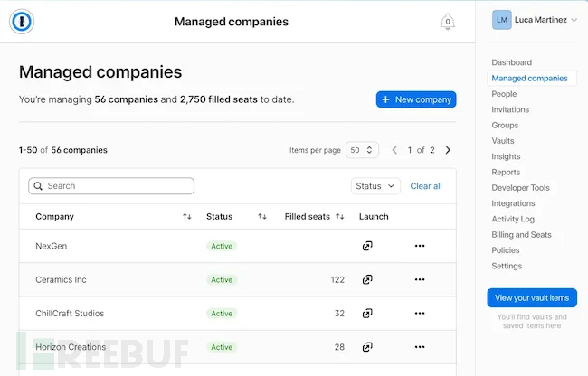Go to Activity Log page
The height and width of the screenshot is (376, 588).
[513, 219]
